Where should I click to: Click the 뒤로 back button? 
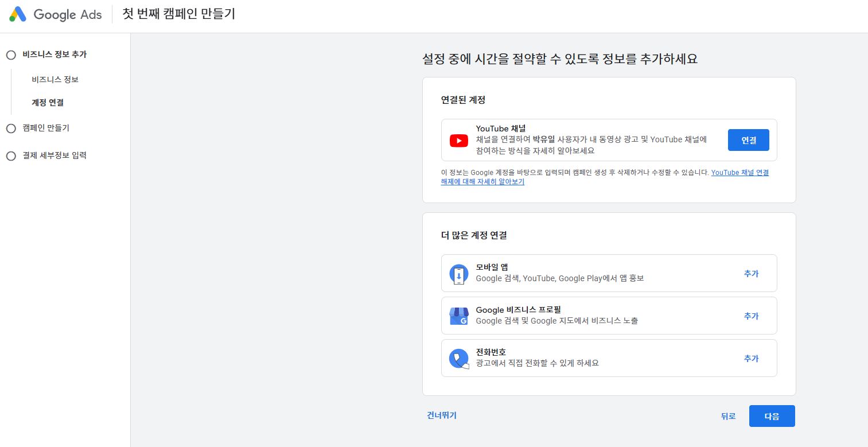click(728, 417)
